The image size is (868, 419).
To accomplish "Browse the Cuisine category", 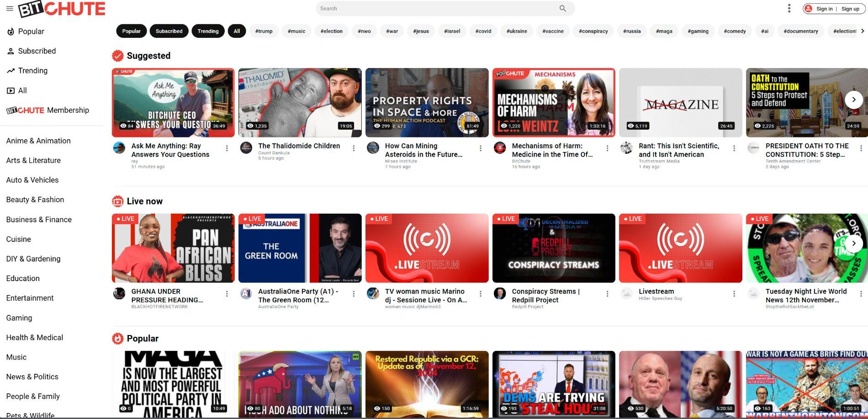I will click(x=19, y=239).
